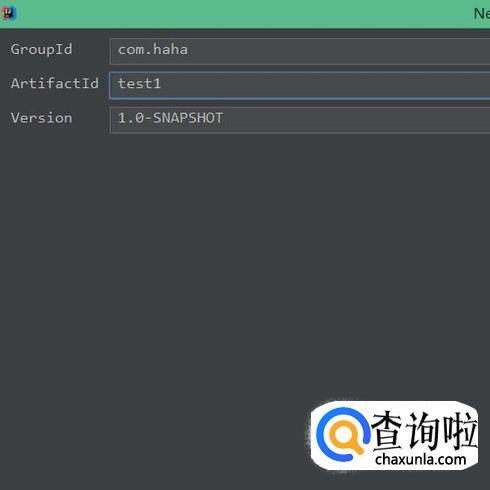The width and height of the screenshot is (490, 490).
Task: Click the ArtifactId label
Action: [55, 83]
